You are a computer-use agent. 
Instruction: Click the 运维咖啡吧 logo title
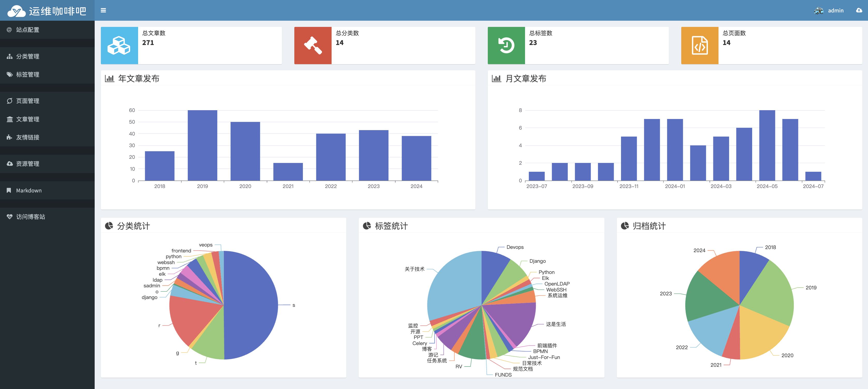(x=57, y=11)
